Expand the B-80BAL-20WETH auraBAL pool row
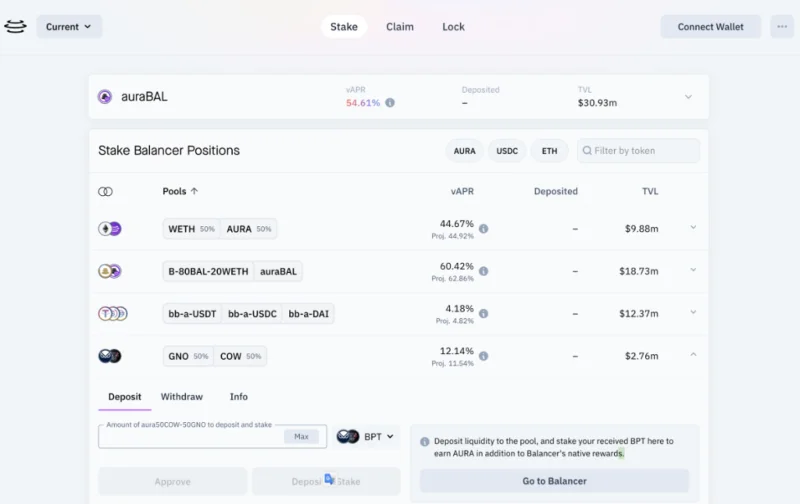The image size is (800, 504). (x=693, y=269)
